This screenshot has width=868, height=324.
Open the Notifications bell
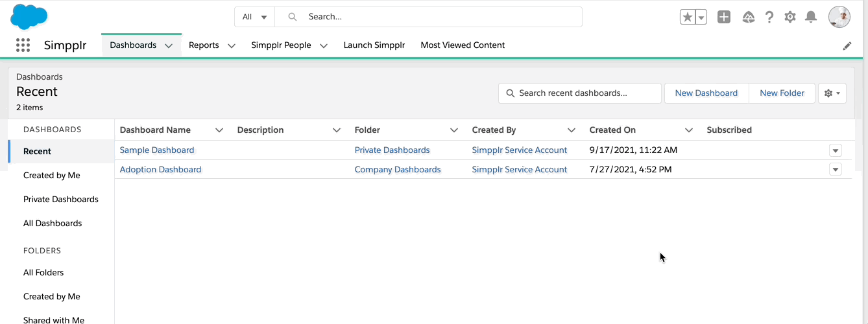tap(810, 17)
